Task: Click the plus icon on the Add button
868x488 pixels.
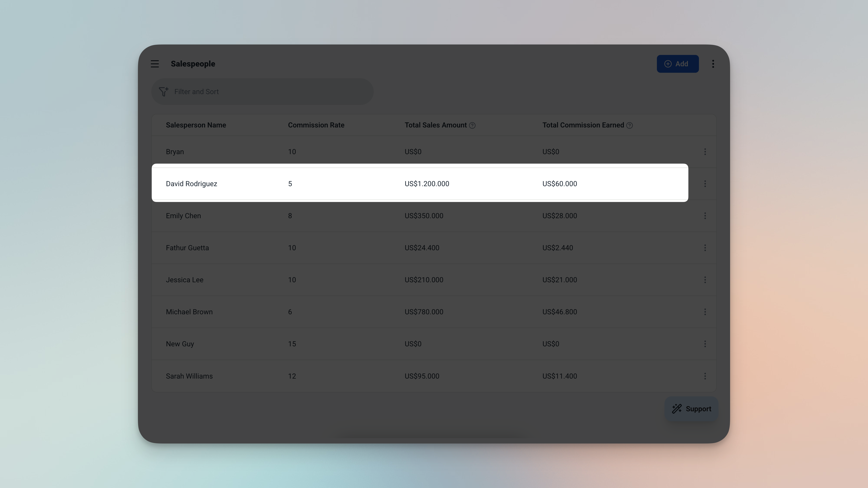Action: coord(668,64)
